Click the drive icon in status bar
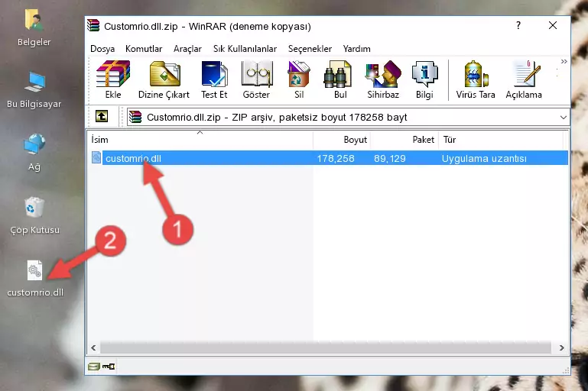The width and height of the screenshot is (588, 391). click(x=94, y=367)
